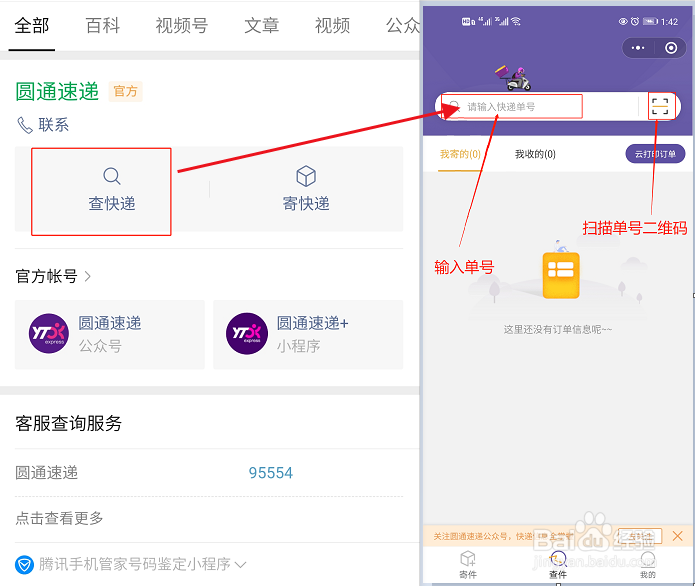Open the 圆通速递+ 小程序 name

[x=313, y=323]
